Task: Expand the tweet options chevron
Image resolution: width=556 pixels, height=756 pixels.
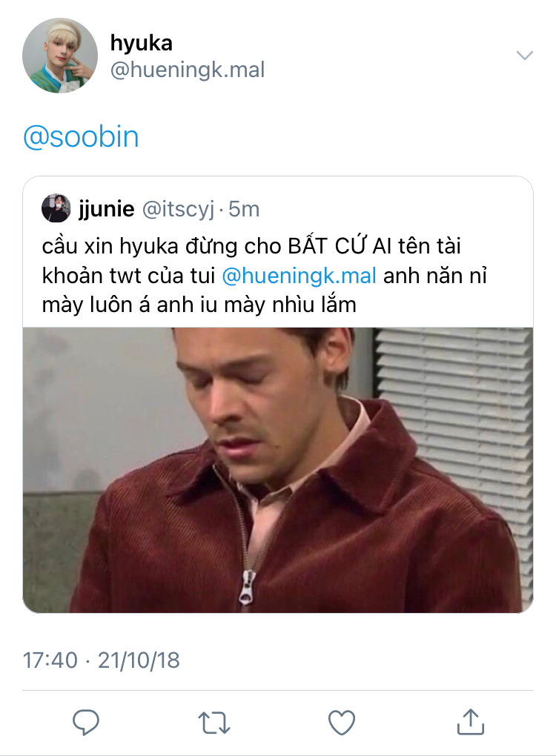Action: click(525, 56)
